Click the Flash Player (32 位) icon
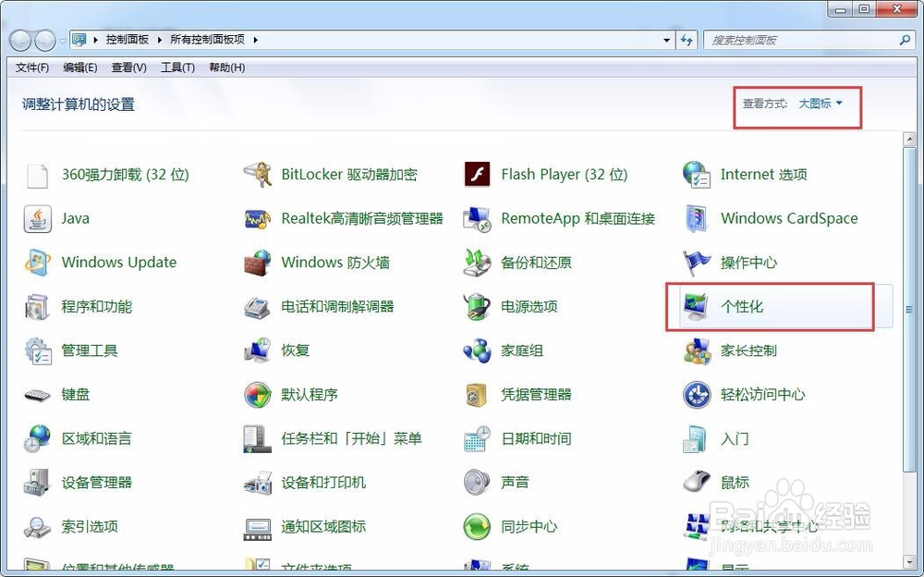 point(477,175)
